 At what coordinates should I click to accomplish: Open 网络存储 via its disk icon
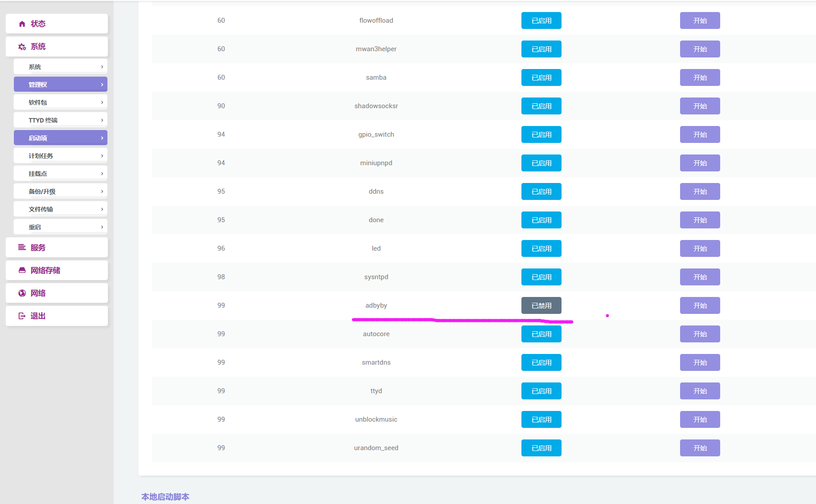21,270
